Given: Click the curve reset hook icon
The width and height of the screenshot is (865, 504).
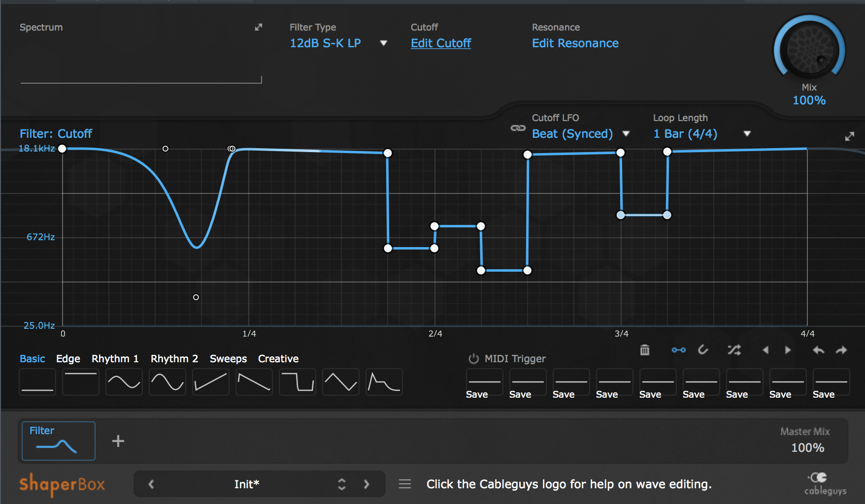Looking at the screenshot, I should click(x=703, y=349).
